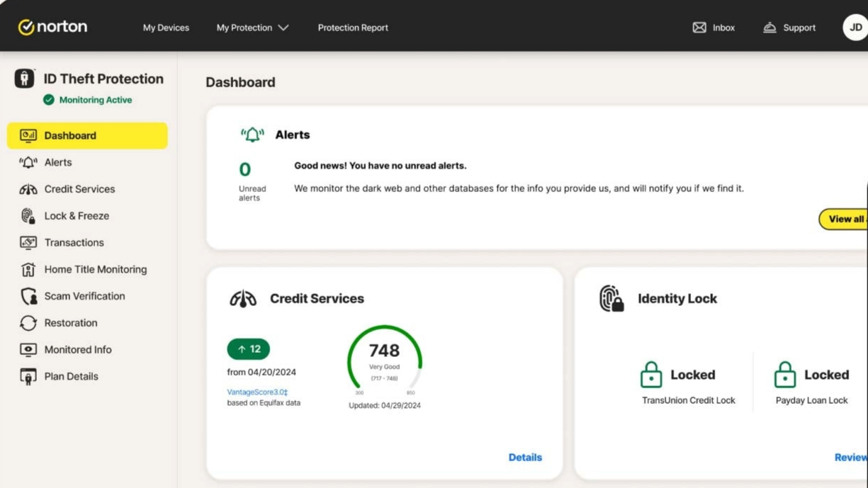
Task: Open the Credit Services Details link
Action: click(x=525, y=458)
